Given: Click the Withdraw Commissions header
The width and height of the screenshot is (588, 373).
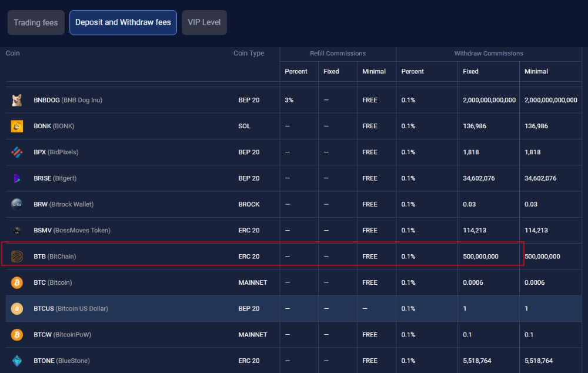Looking at the screenshot, I should coord(488,54).
